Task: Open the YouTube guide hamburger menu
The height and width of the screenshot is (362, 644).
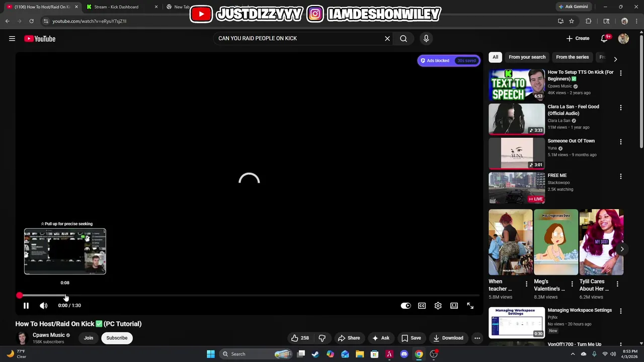Action: pyautogui.click(x=12, y=39)
